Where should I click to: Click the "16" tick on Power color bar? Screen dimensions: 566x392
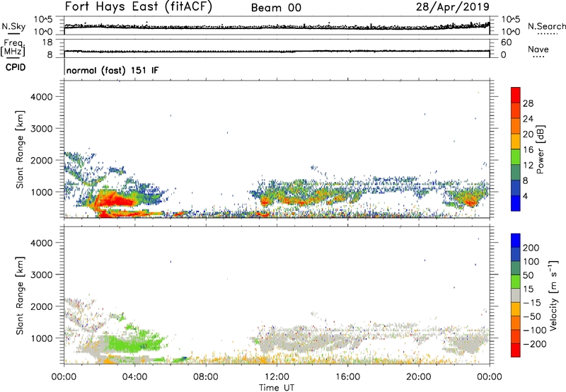pos(528,150)
